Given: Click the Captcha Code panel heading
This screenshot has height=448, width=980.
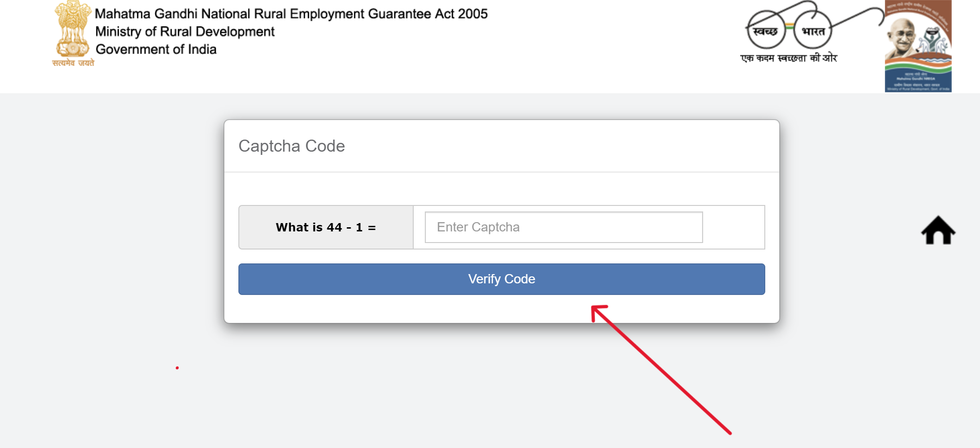Looking at the screenshot, I should (x=292, y=146).
